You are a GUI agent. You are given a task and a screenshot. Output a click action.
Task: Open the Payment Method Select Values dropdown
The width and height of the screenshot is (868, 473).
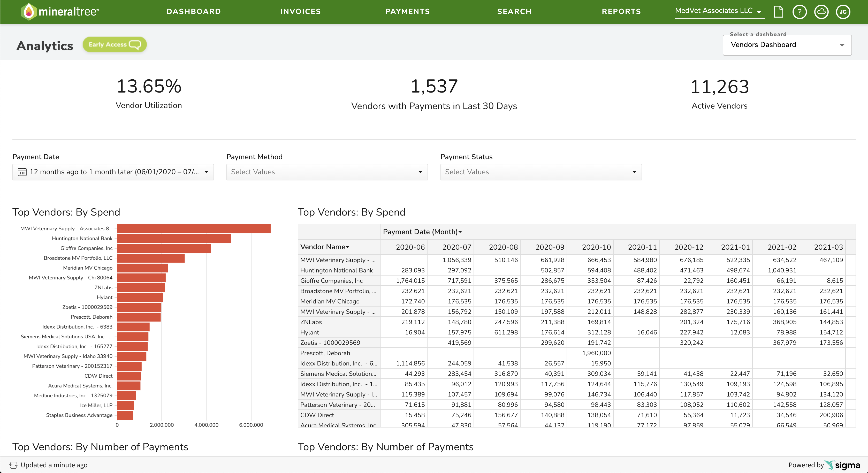coord(327,172)
